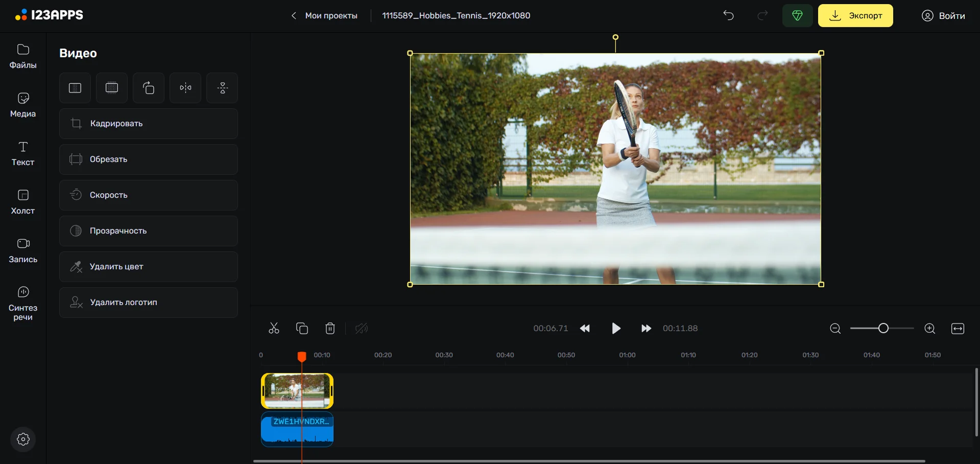Play the video preview
Screen dimensions: 980x464
(616, 329)
